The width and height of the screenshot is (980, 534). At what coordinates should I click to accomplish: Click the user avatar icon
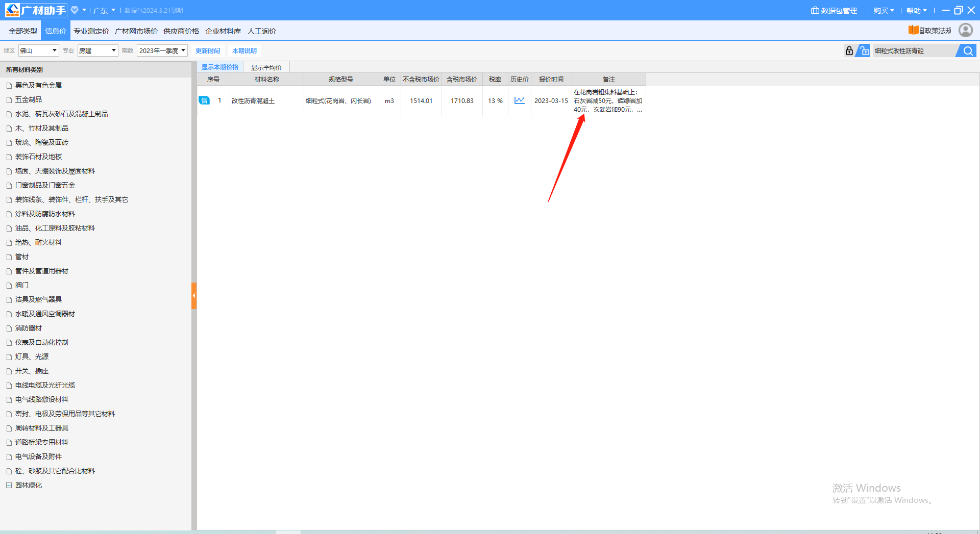tap(965, 31)
